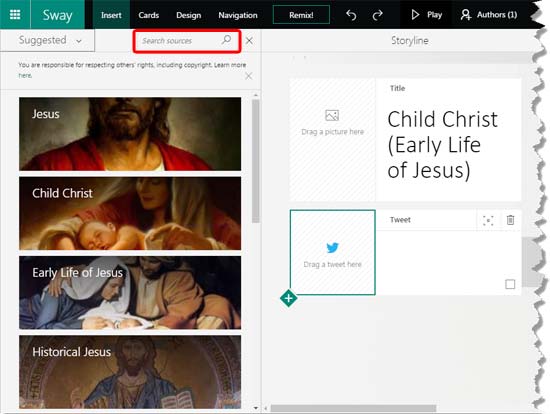Play the Sway presentation

point(427,15)
